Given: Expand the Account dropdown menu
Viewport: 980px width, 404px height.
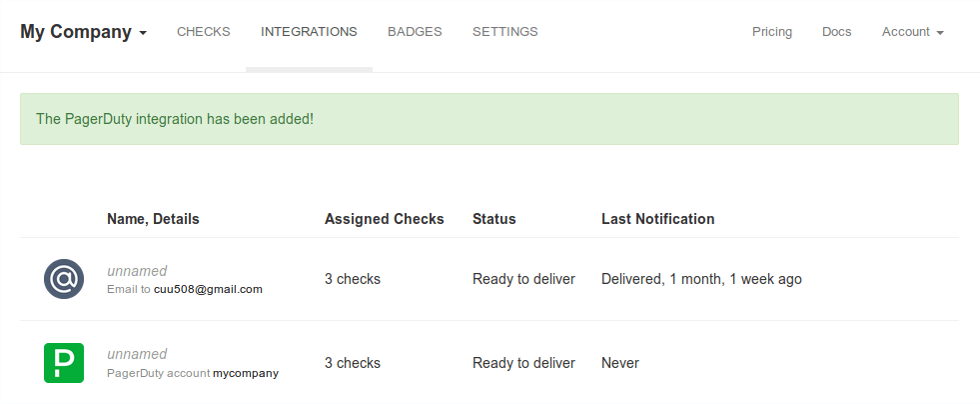Looking at the screenshot, I should click(912, 32).
